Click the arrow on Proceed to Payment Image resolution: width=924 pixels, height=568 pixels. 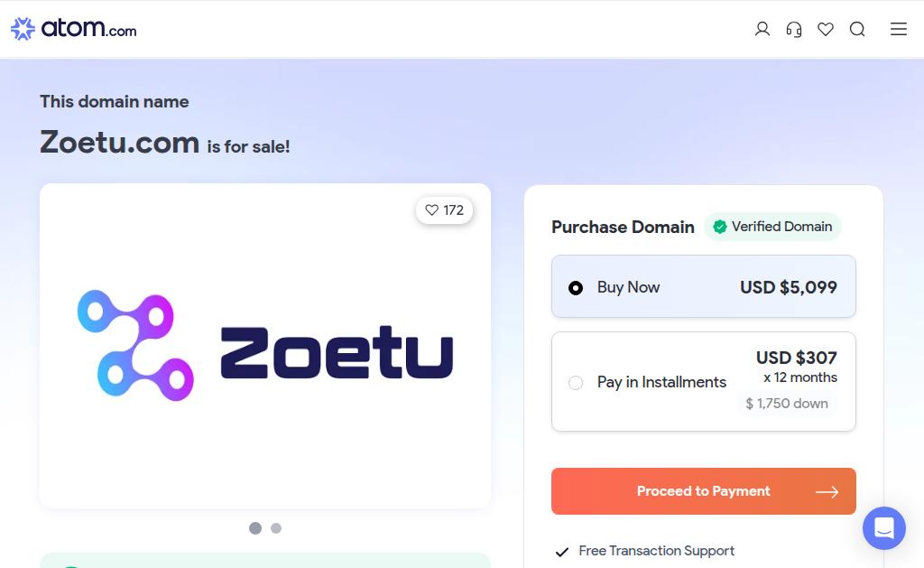tap(827, 492)
